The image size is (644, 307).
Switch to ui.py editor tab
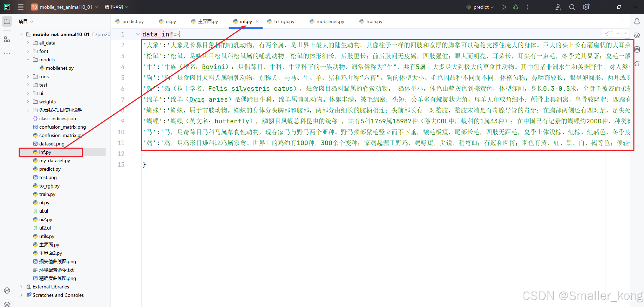click(x=167, y=21)
